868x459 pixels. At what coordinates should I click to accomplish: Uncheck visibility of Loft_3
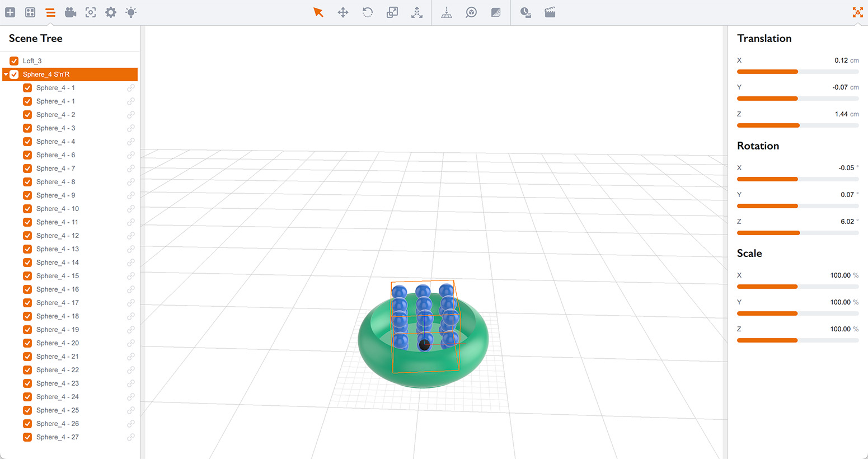(x=14, y=60)
